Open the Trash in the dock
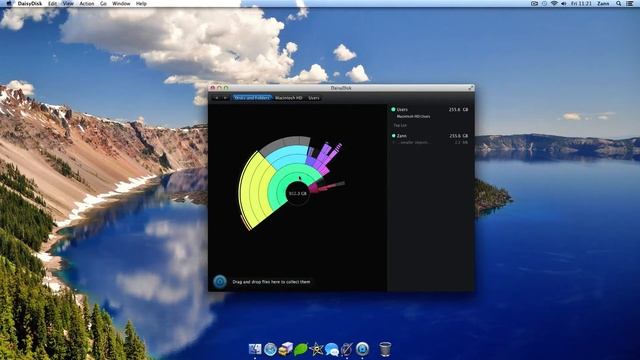Screen dimensions: 640x360 [385, 349]
